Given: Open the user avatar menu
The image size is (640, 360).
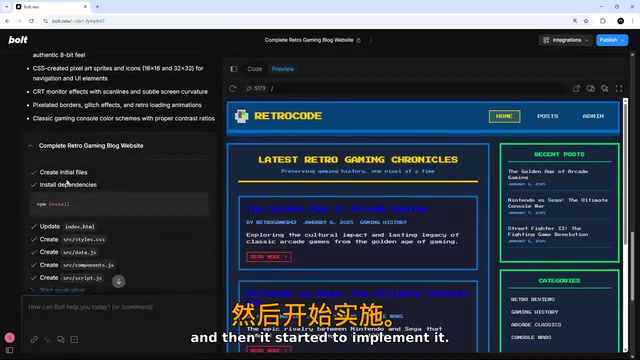Looking at the screenshot, I should pyautogui.click(x=9, y=338).
